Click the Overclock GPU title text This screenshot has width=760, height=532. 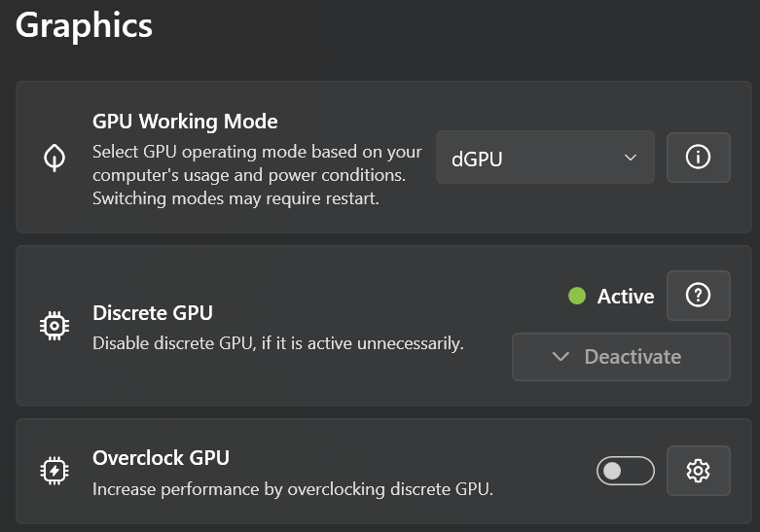tap(161, 457)
